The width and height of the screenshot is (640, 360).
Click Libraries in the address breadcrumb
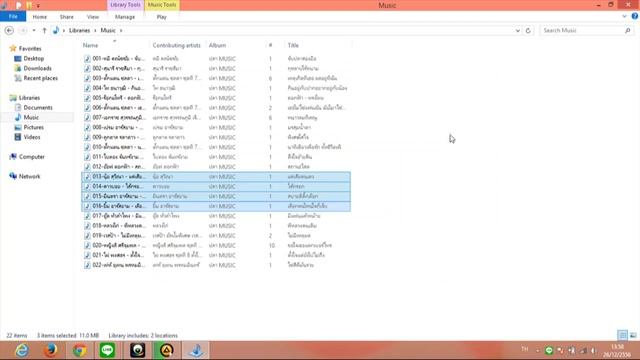tap(79, 30)
